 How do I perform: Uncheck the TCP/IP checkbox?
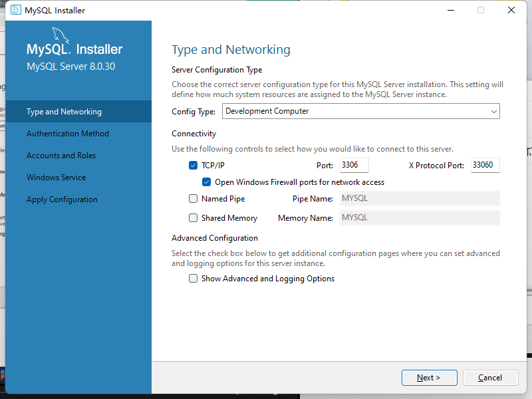tap(193, 166)
